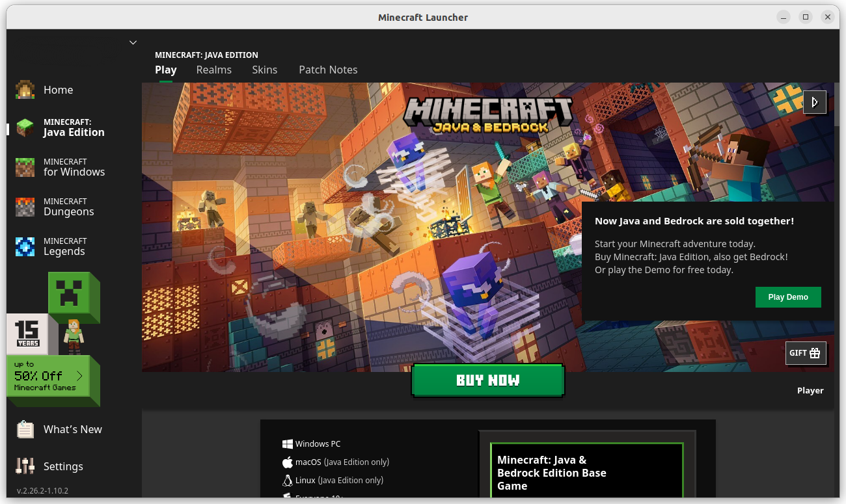The image size is (846, 504).
Task: Open the Skins tab
Action: tap(265, 70)
